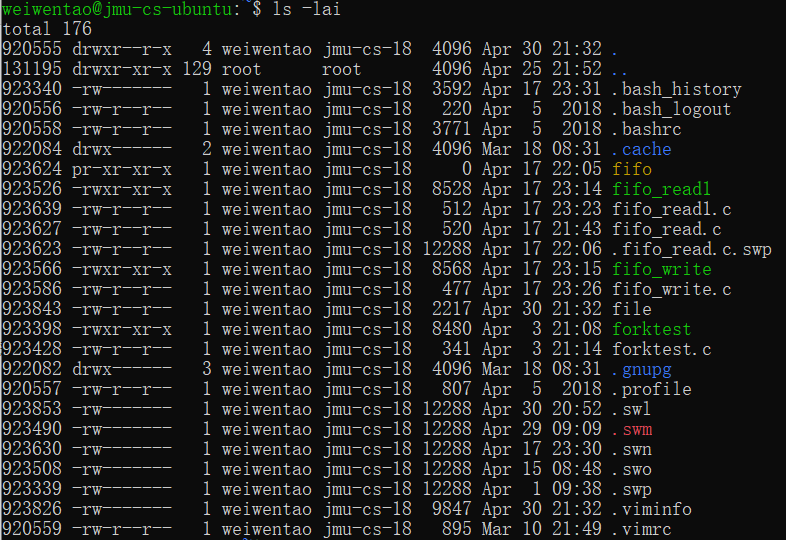Click the yellow fifo pipe name
Screen dimensions: 786x540
[x=632, y=169]
